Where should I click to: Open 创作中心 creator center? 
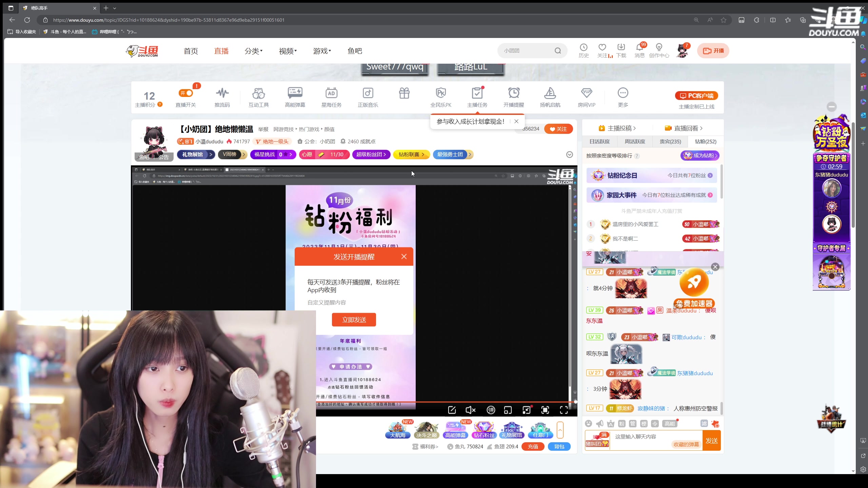click(659, 50)
